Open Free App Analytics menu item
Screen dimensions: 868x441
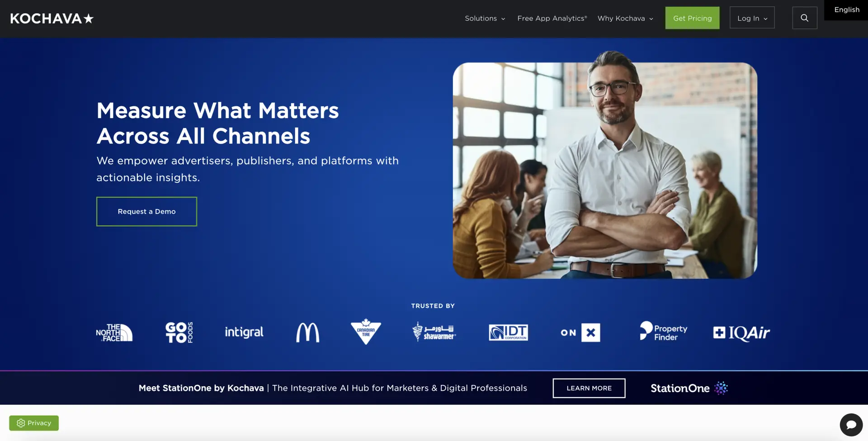point(552,19)
